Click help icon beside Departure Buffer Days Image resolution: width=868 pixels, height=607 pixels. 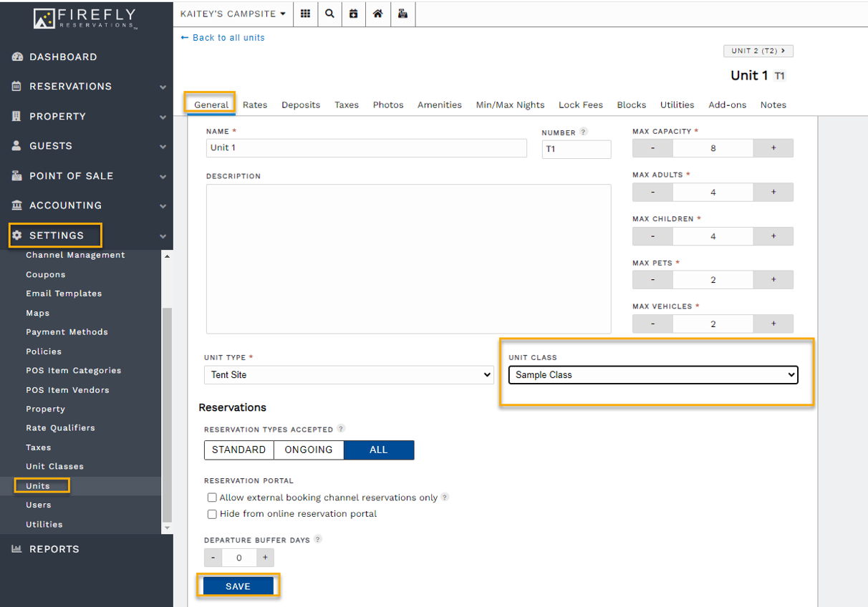pyautogui.click(x=318, y=539)
